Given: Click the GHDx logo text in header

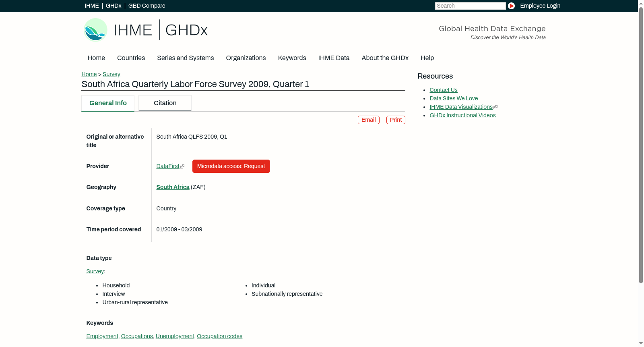Looking at the screenshot, I should [186, 30].
